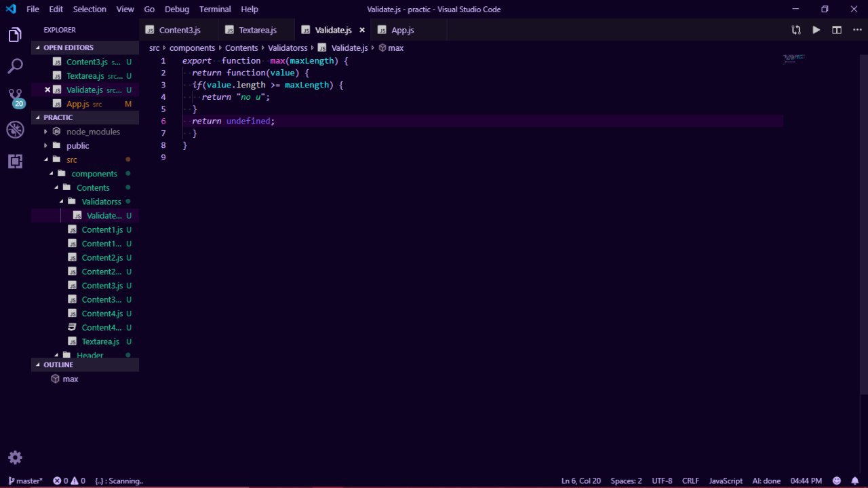Select language mode JavaScript

coord(726,481)
